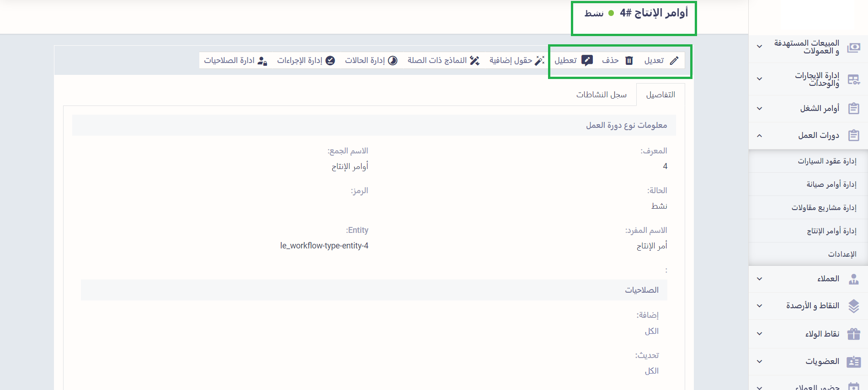This screenshot has width=868, height=390.
Task: Expand points and balances (النقاط و الأرصدة) menu
Action: point(759,306)
